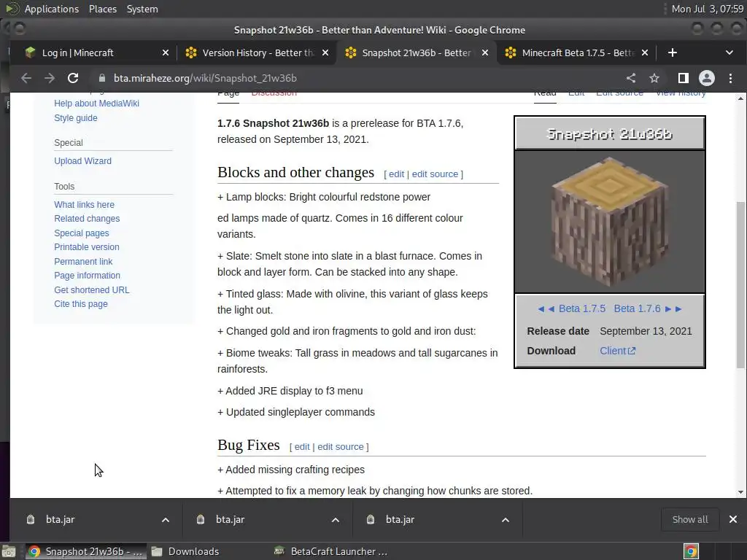Expand options for third bta.jar download
Viewport: 747px width, 560px height.
click(x=506, y=519)
